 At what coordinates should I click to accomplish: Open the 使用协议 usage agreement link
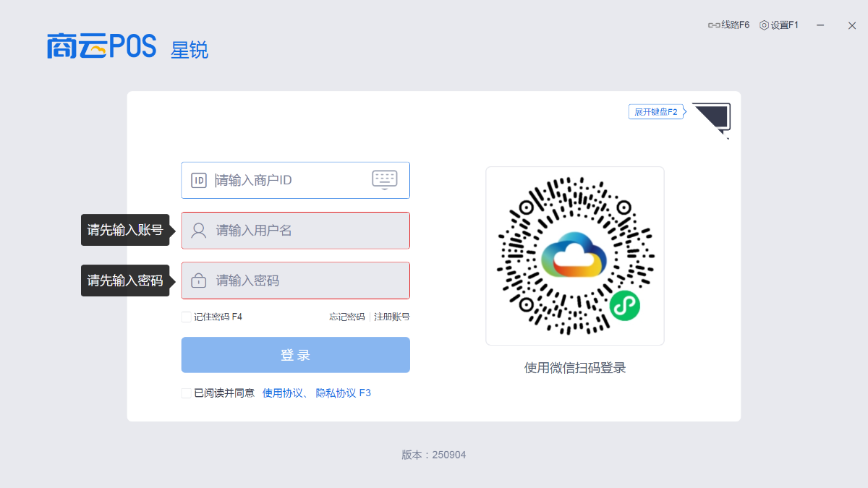click(283, 393)
